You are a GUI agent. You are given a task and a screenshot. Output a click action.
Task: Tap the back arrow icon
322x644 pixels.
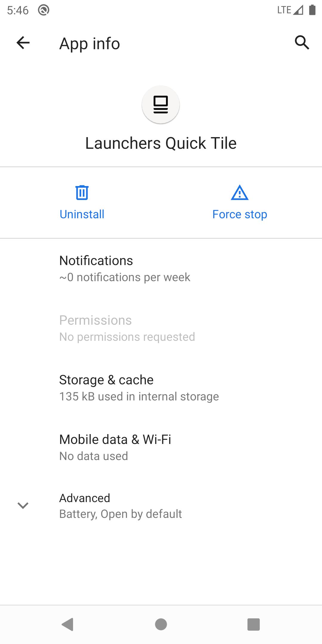coord(23,43)
